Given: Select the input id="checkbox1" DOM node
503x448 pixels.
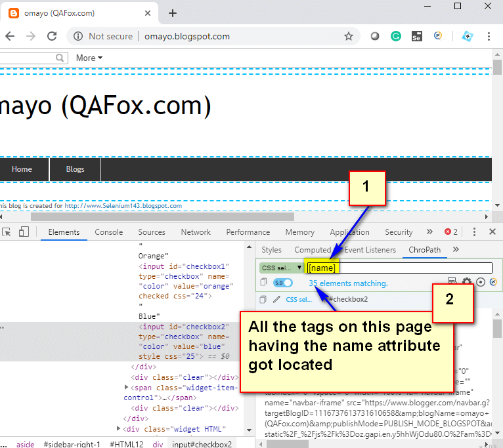Looking at the screenshot, I should [x=185, y=281].
